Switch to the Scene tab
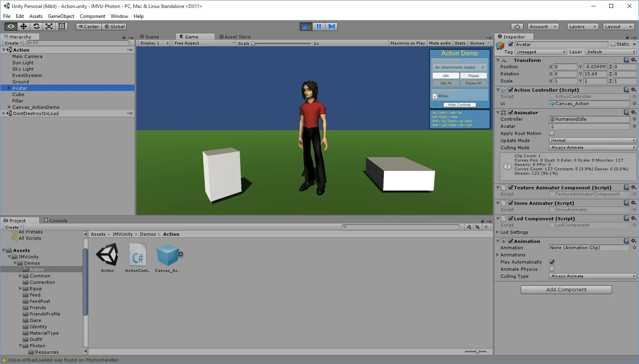 tap(149, 37)
